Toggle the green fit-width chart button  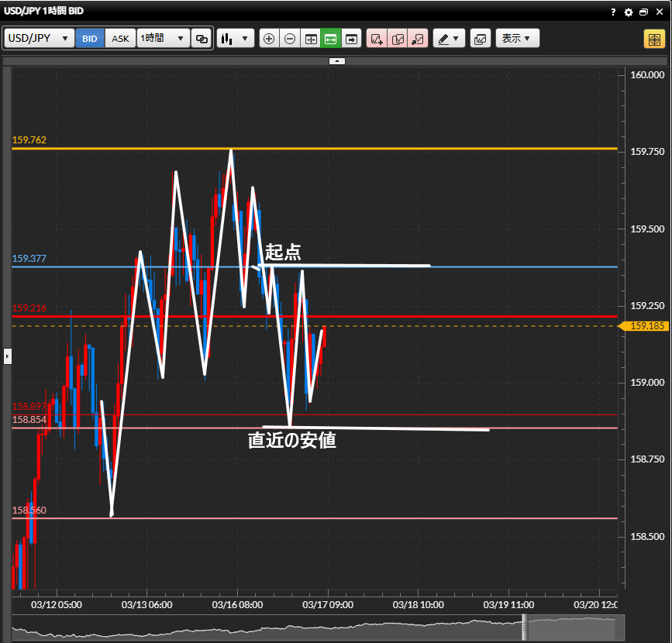331,39
